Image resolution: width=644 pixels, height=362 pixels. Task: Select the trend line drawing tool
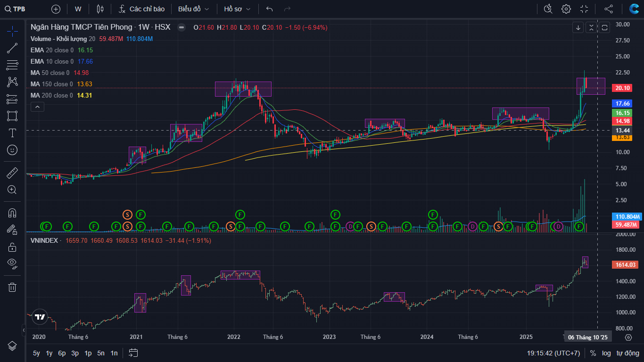[12, 48]
